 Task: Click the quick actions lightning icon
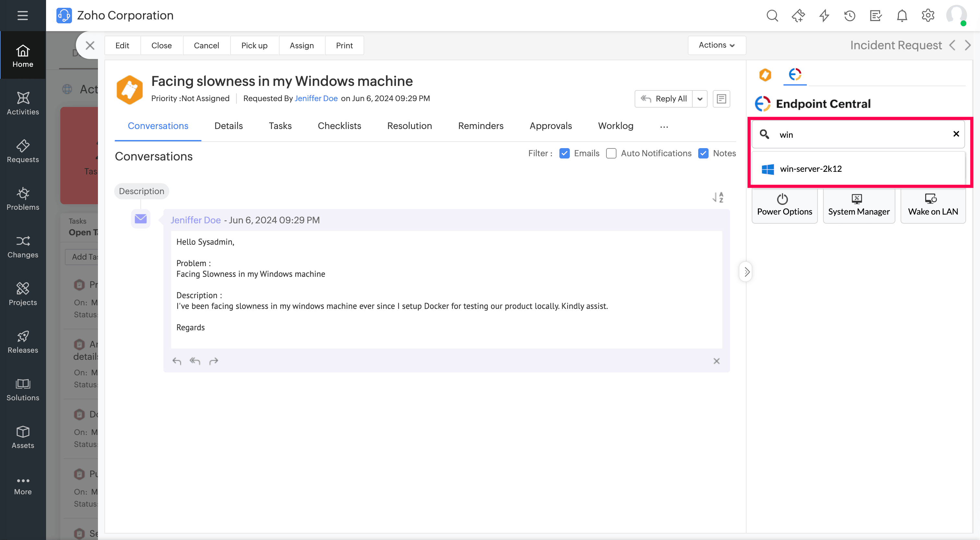click(824, 16)
